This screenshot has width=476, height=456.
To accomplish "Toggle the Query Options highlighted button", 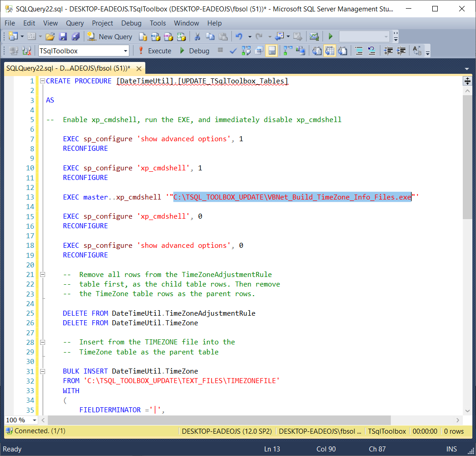I will point(271,51).
